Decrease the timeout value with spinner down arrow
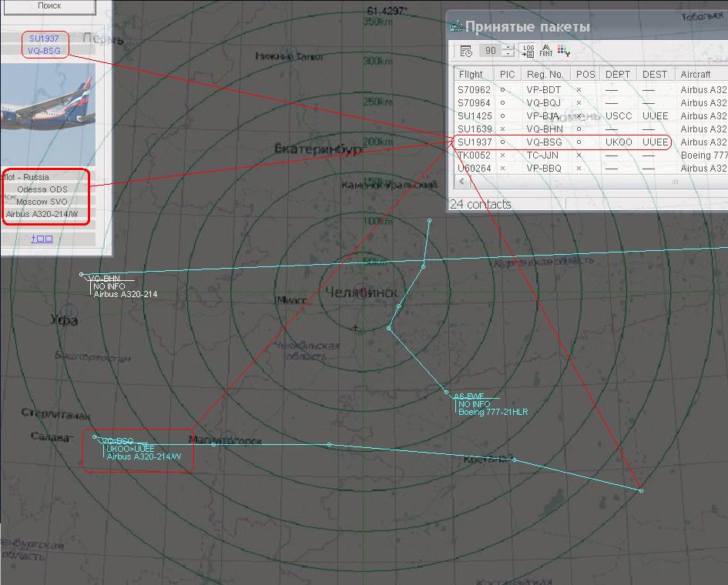The height and width of the screenshot is (585, 728). pyautogui.click(x=508, y=55)
